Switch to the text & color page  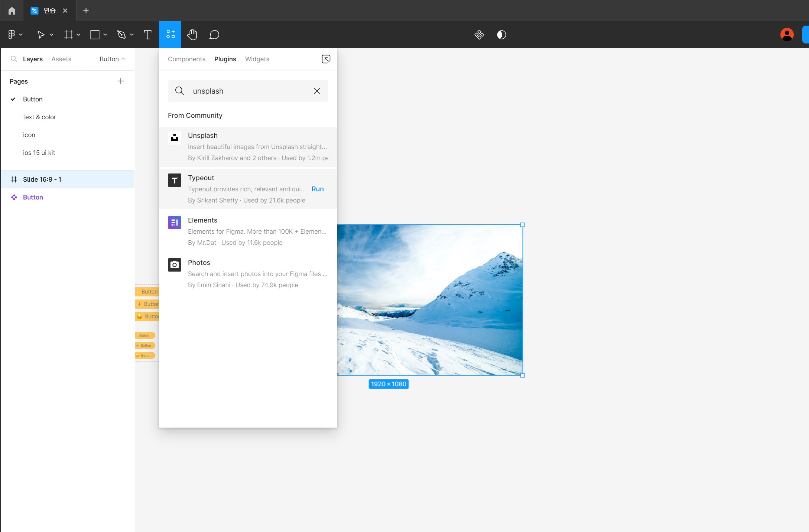39,117
